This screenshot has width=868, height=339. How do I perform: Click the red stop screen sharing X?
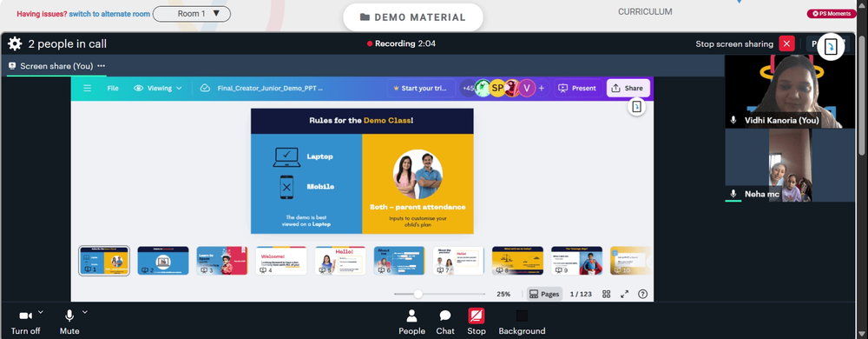(786, 43)
